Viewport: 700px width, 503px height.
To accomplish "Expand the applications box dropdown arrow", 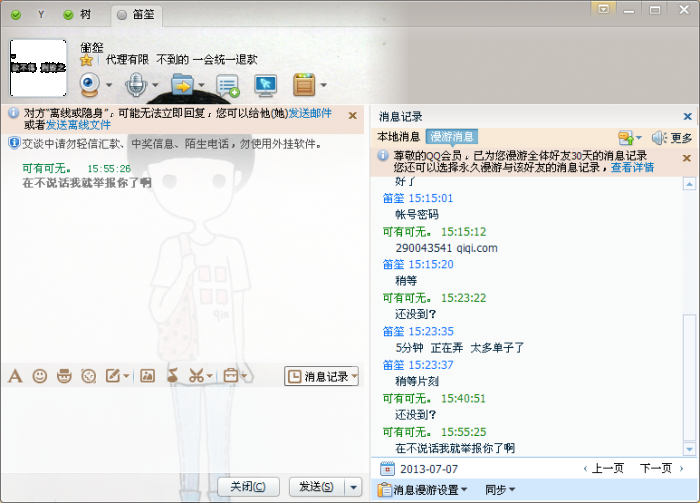I will click(324, 85).
